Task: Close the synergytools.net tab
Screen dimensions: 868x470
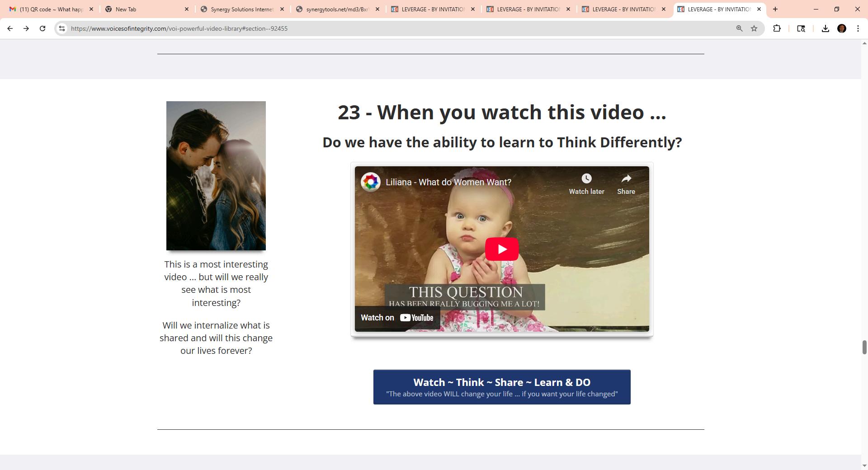Action: (x=377, y=9)
